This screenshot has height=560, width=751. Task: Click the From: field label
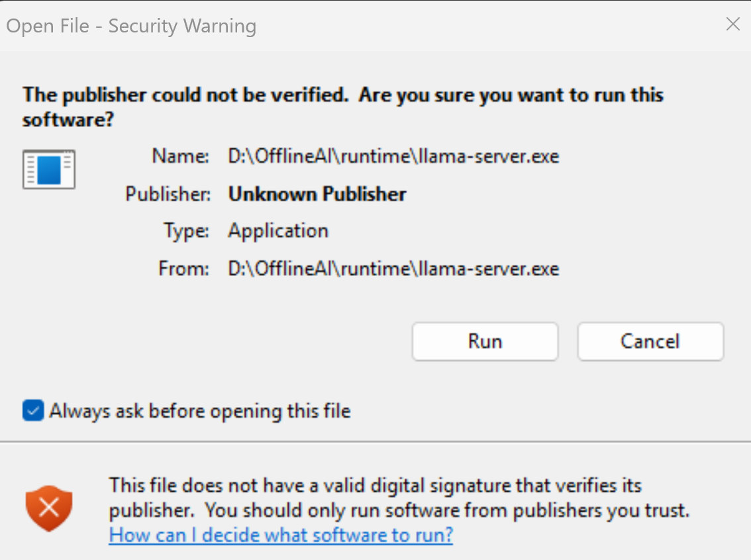[x=183, y=269]
